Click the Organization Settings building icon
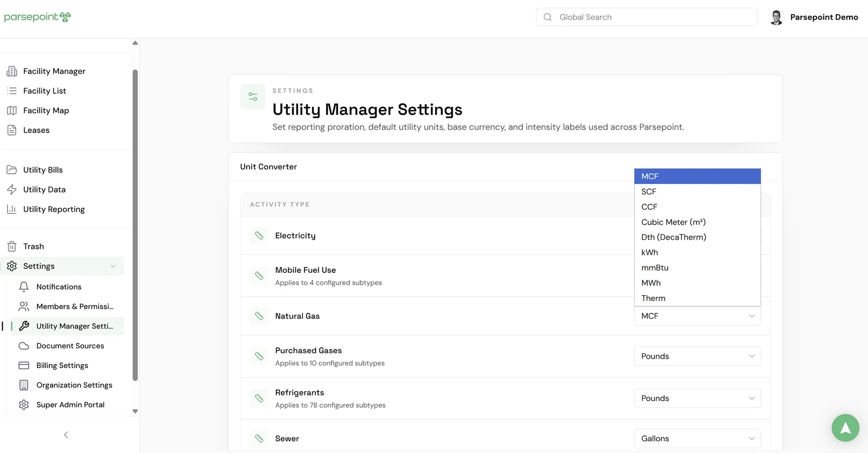The height and width of the screenshot is (453, 868). [24, 385]
